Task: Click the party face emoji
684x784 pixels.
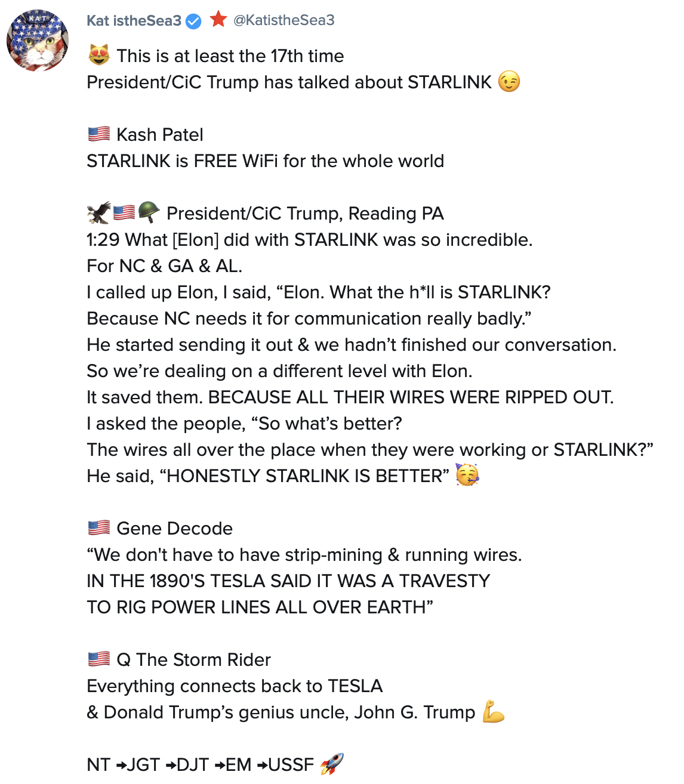Action: [x=467, y=476]
